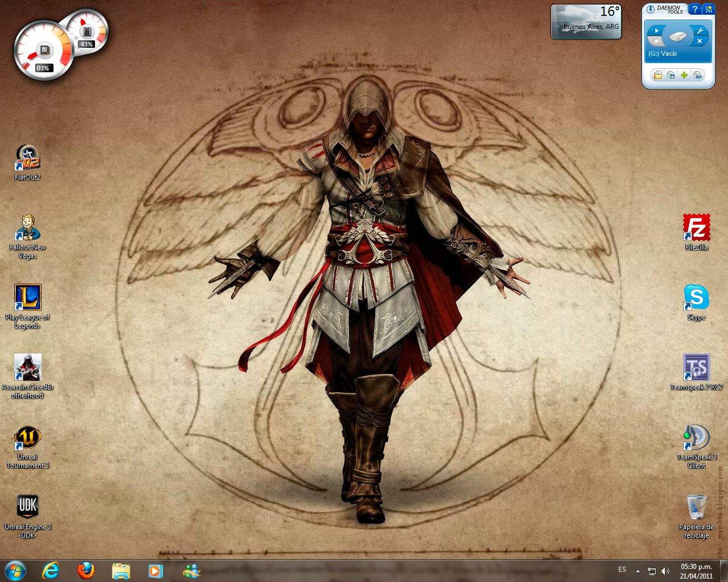Open the DAEMON Tools news feed star icon
This screenshot has width=728, height=582.
[708, 9]
